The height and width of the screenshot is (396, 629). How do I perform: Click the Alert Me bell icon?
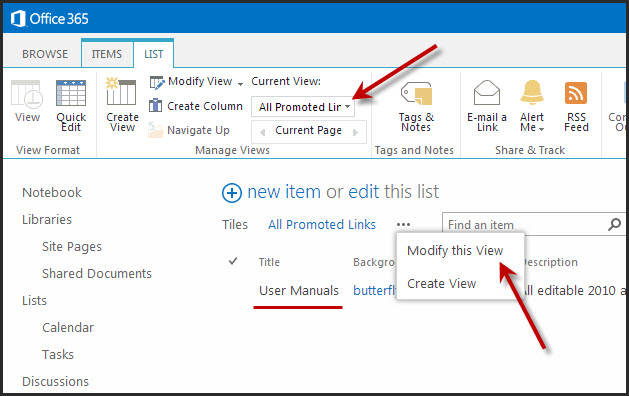point(532,93)
